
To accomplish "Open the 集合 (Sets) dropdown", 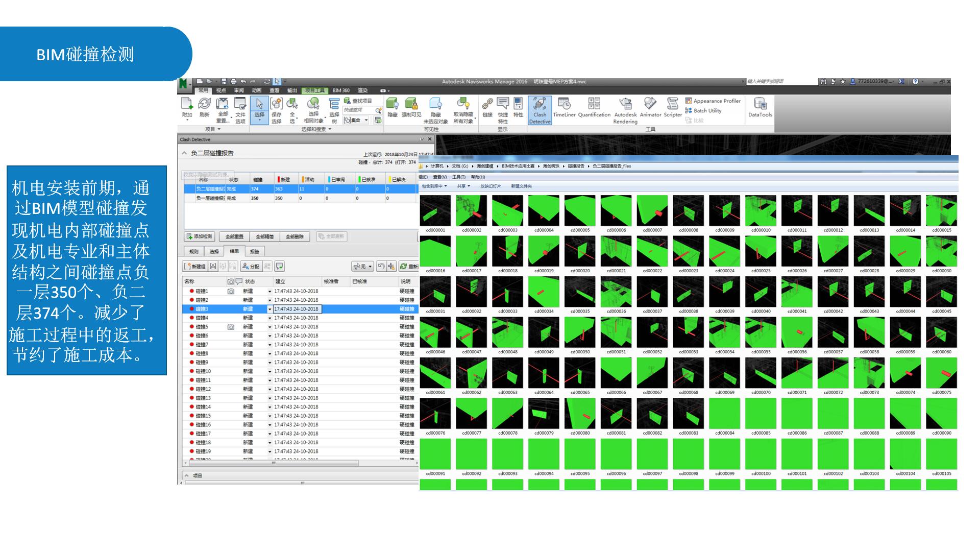I will 356,120.
